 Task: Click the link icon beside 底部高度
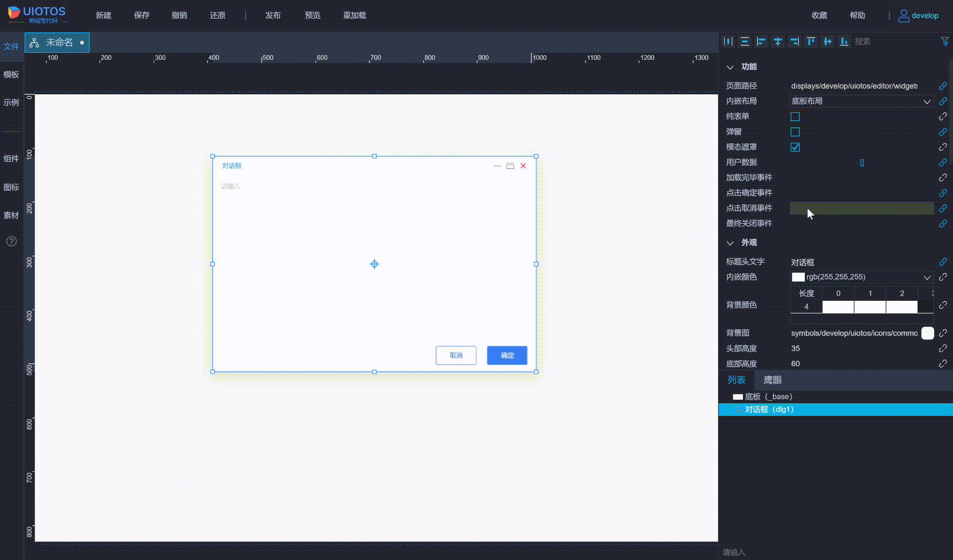click(x=943, y=364)
